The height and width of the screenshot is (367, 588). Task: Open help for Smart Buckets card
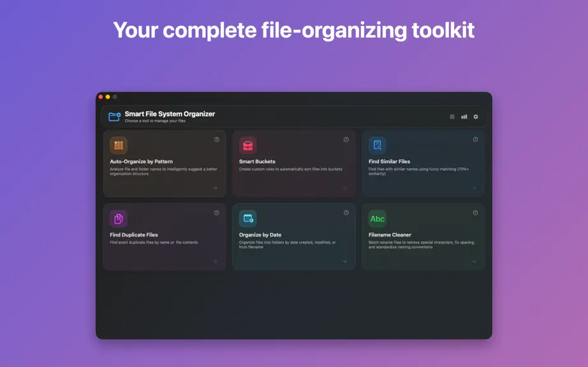pos(346,140)
